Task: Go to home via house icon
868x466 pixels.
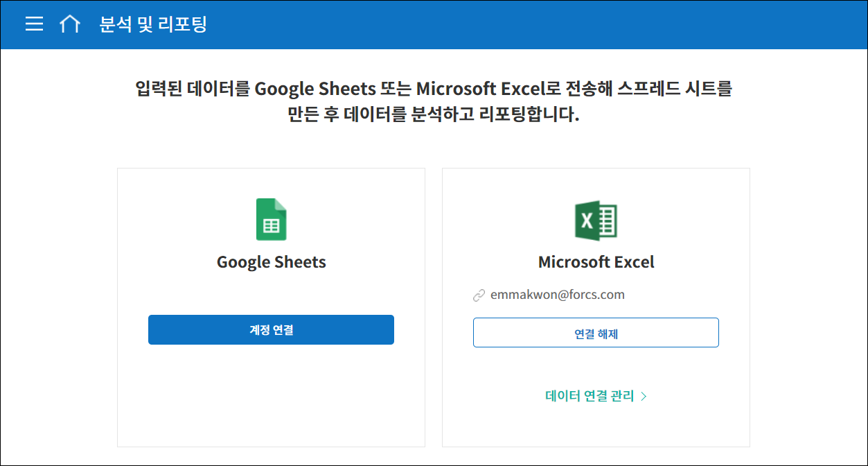Action: 69,24
